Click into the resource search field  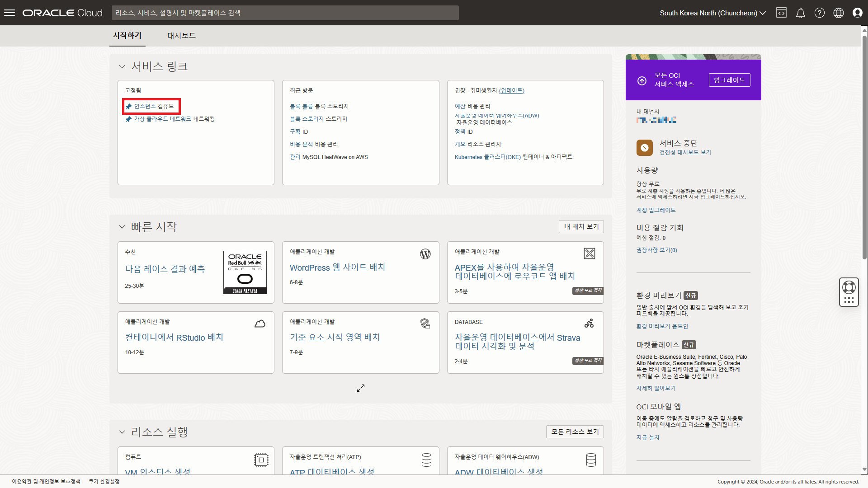285,13
